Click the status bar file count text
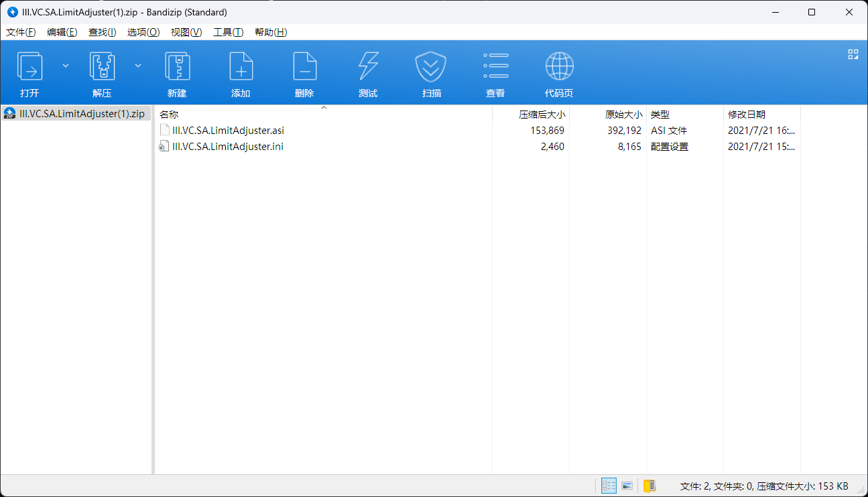 764,486
